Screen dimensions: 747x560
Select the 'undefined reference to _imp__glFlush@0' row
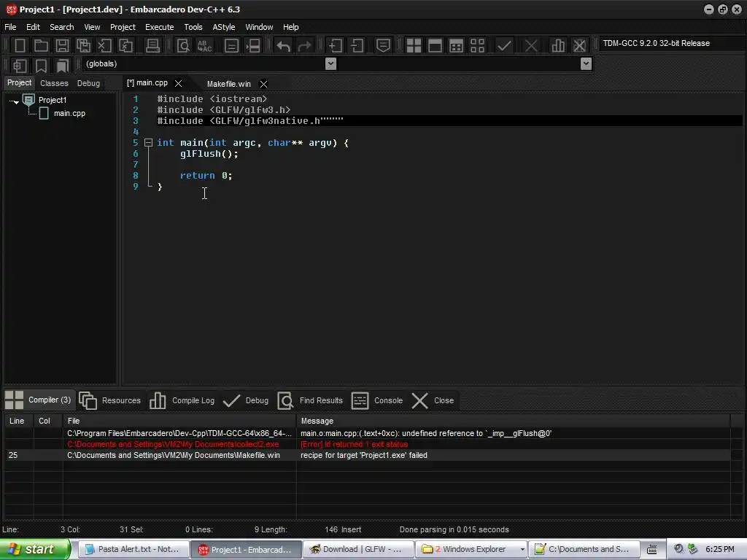tap(368, 433)
